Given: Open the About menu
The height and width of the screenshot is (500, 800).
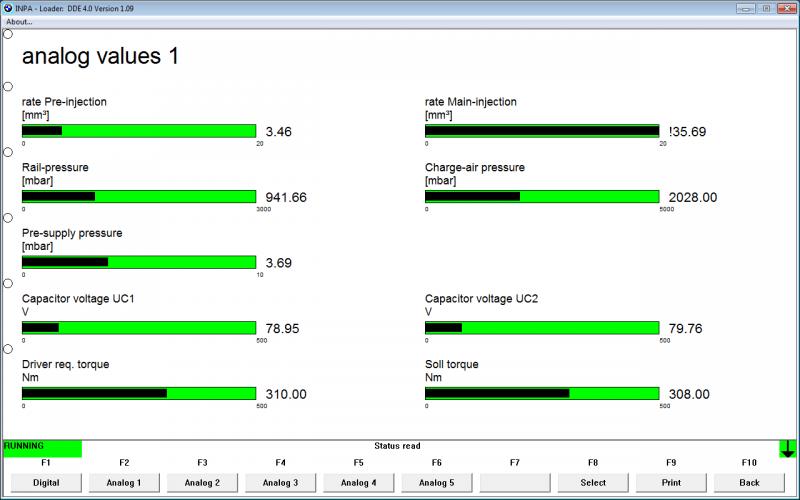Looking at the screenshot, I should click(x=19, y=21).
